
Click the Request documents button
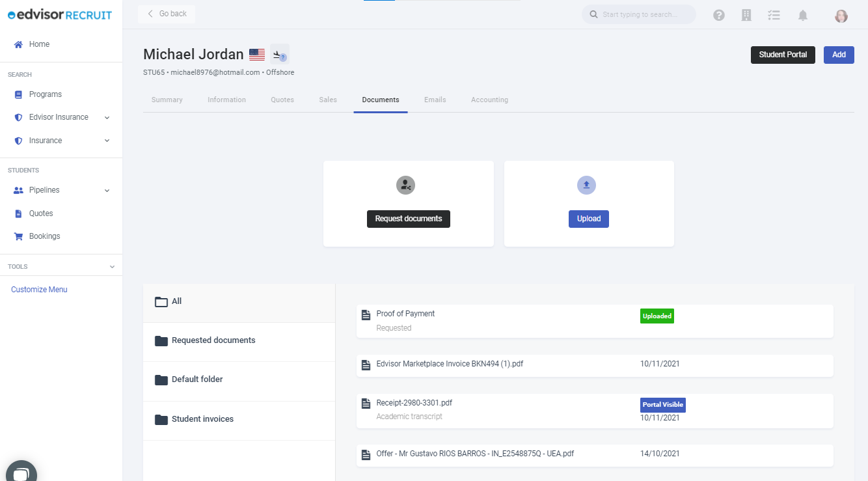click(409, 219)
